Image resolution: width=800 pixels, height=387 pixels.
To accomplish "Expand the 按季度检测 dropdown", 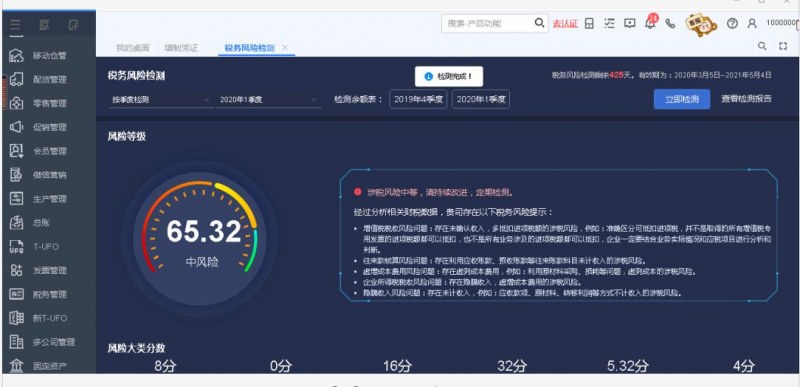I will pyautogui.click(x=161, y=100).
